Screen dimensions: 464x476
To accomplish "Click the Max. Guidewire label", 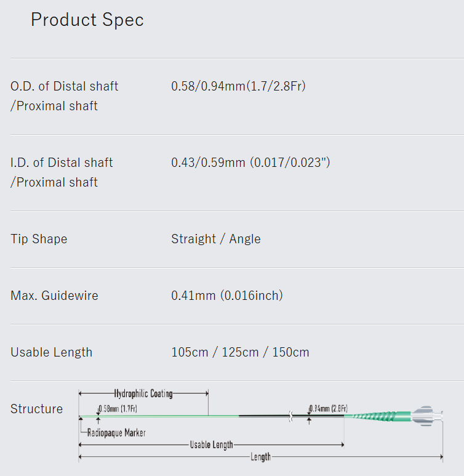I will pyautogui.click(x=54, y=296).
